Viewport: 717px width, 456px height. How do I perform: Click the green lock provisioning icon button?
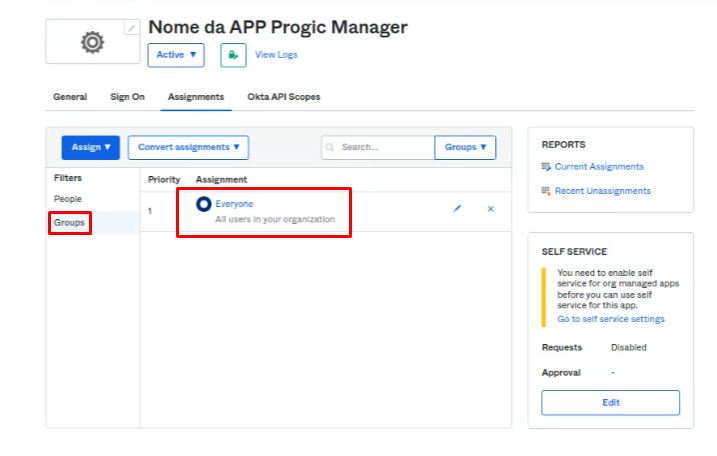233,55
